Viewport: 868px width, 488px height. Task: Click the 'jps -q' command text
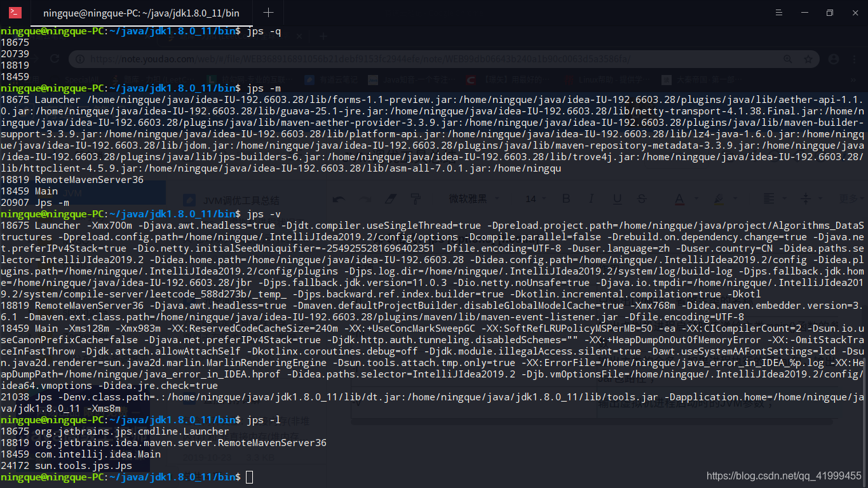click(x=264, y=31)
